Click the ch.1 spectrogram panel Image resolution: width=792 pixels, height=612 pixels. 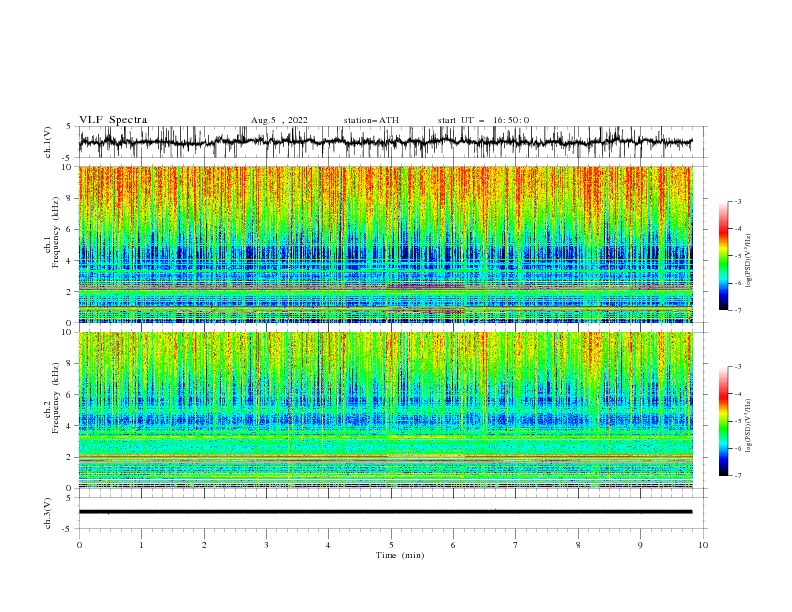[x=385, y=244]
